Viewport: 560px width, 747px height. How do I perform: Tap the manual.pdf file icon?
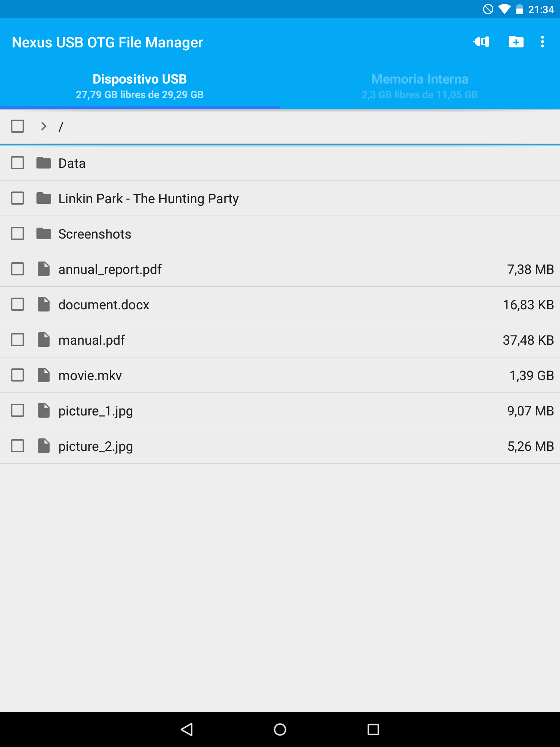pyautogui.click(x=44, y=340)
